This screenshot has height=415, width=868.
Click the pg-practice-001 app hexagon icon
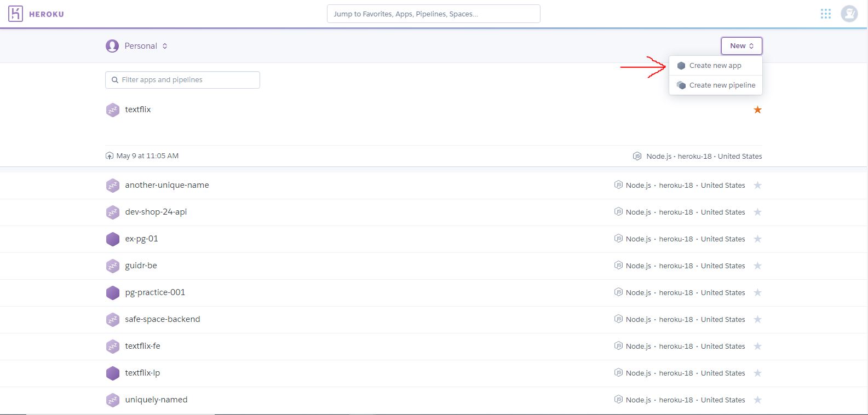[113, 293]
